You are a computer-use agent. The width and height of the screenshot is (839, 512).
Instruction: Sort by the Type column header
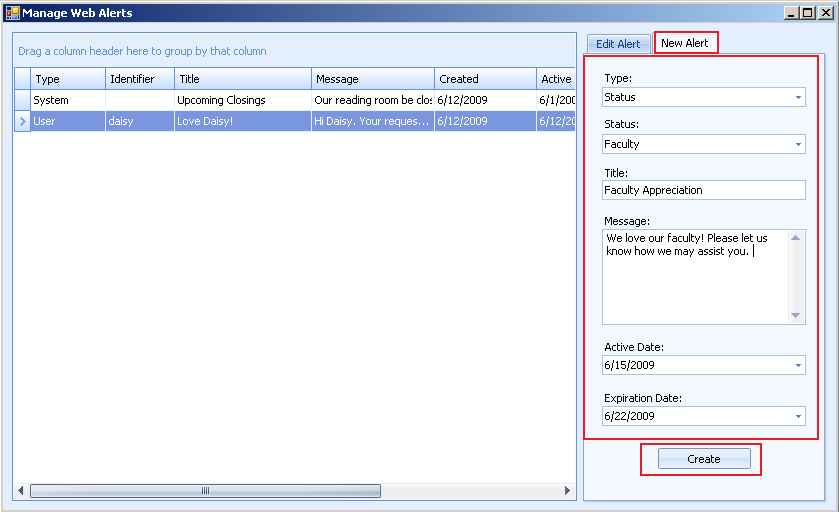pos(67,79)
